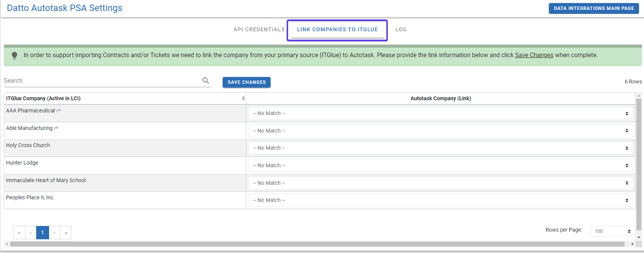Click the Rows per Page label
The height and width of the screenshot is (253, 644).
pyautogui.click(x=564, y=230)
